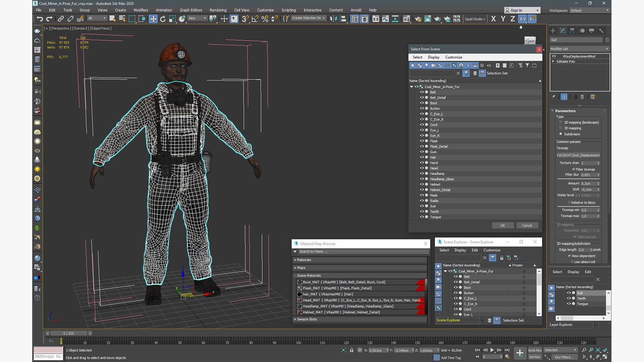Open Select by Name tool
This screenshot has width=644, height=362.
122,19
